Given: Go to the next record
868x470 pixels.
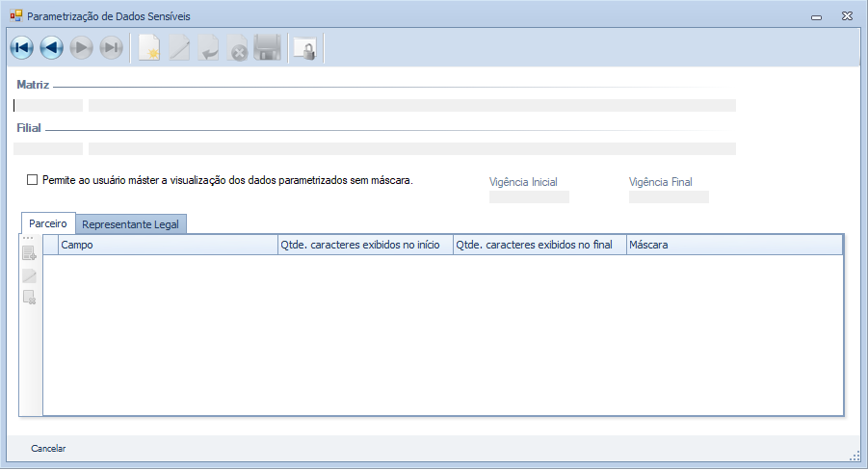Looking at the screenshot, I should click(81, 47).
